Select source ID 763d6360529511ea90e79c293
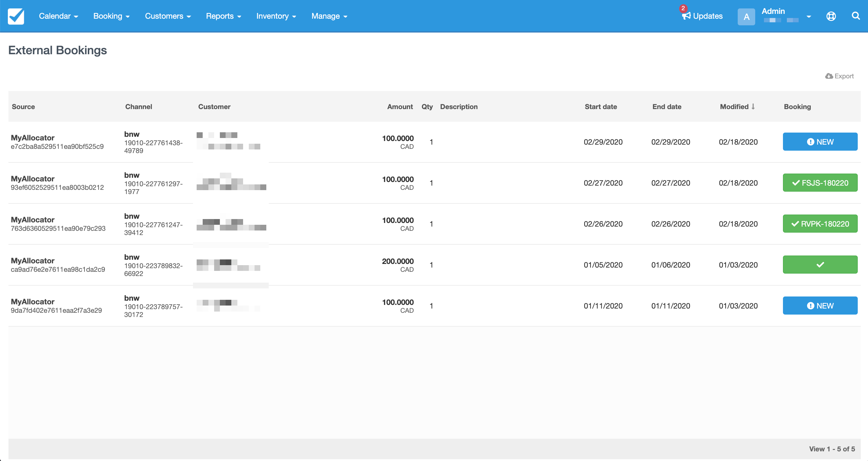868x461 pixels. pos(58,229)
